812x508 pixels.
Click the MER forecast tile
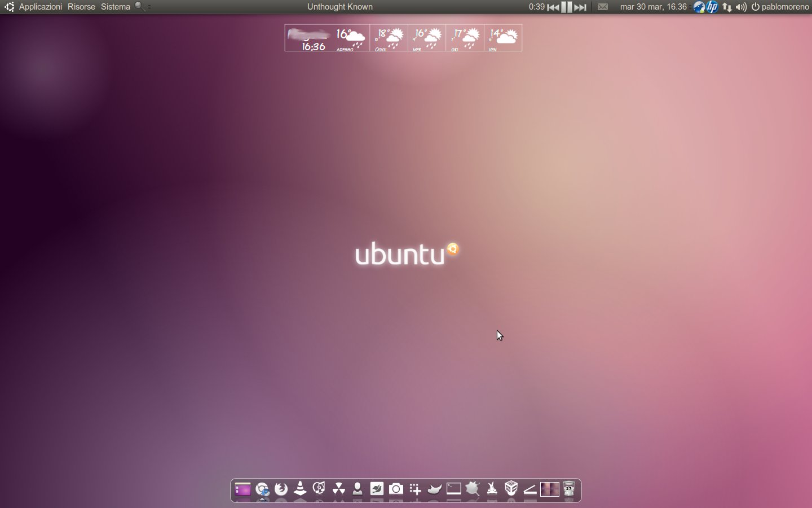pos(427,38)
